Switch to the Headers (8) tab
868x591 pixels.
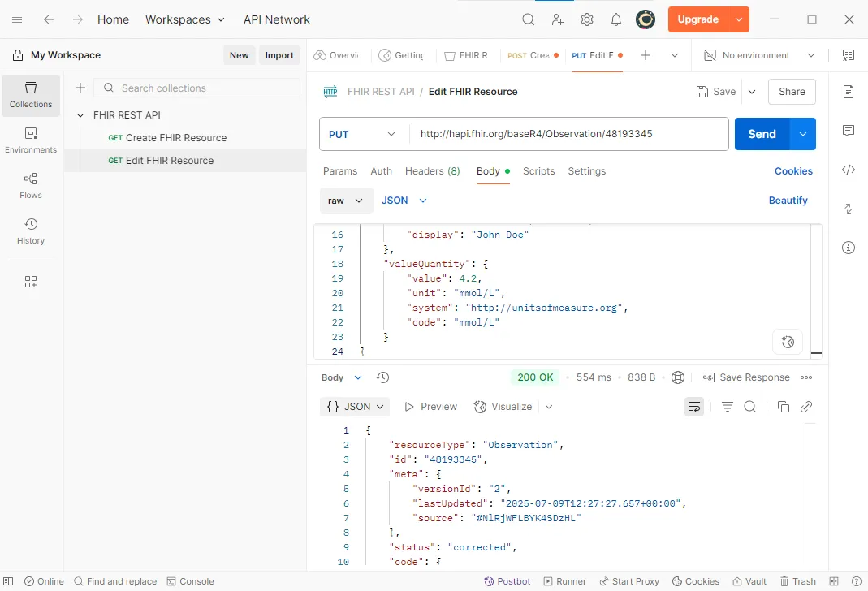432,171
